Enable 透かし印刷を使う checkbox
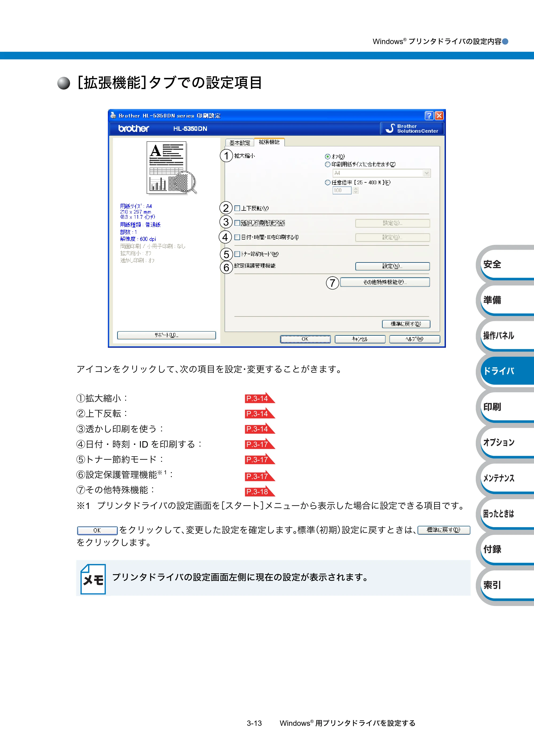Image resolution: width=534 pixels, height=756 pixels. [x=237, y=223]
